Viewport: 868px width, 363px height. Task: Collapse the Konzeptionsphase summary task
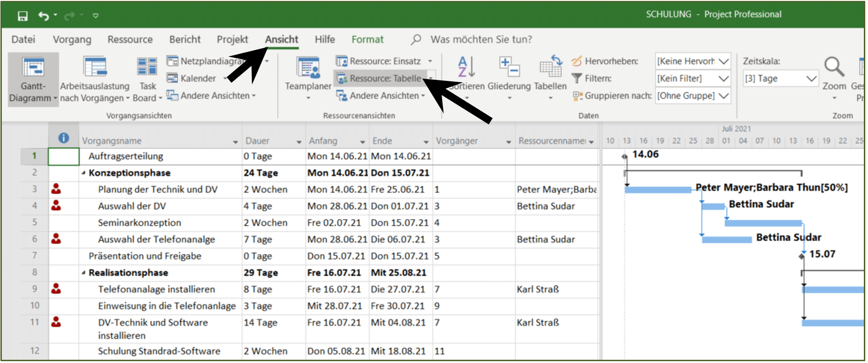click(84, 173)
